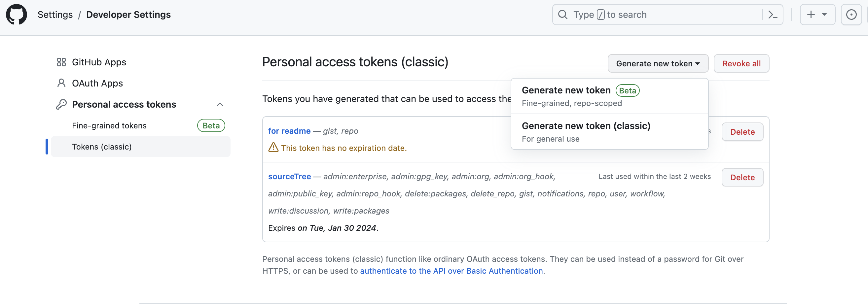Screen dimensions: 868x307
Task: Click the plus create-new icon
Action: [x=811, y=15]
